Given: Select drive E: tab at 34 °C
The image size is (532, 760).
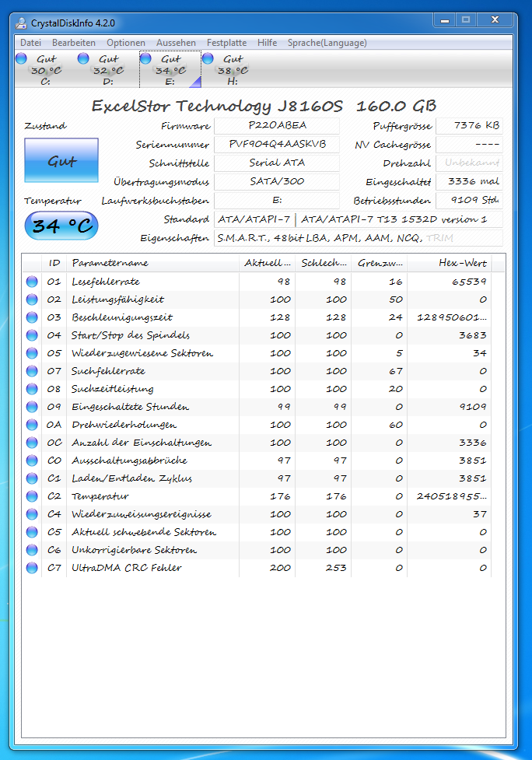Looking at the screenshot, I should [170, 69].
